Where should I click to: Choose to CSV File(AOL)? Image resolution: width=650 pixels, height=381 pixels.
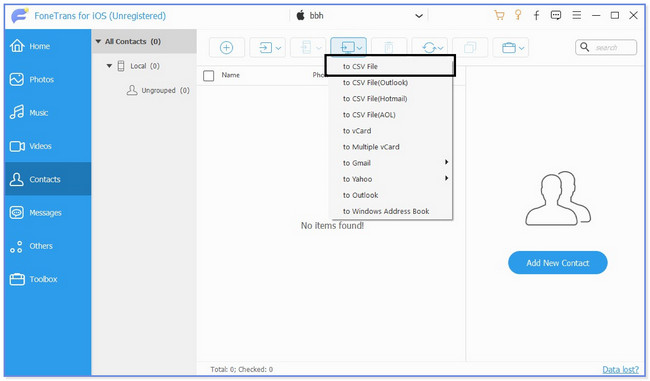pos(390,115)
